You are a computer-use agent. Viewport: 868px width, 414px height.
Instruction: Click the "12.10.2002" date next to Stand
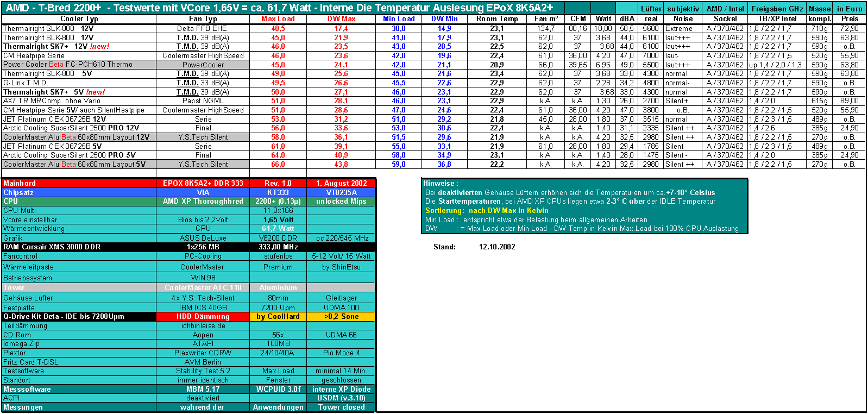point(497,247)
